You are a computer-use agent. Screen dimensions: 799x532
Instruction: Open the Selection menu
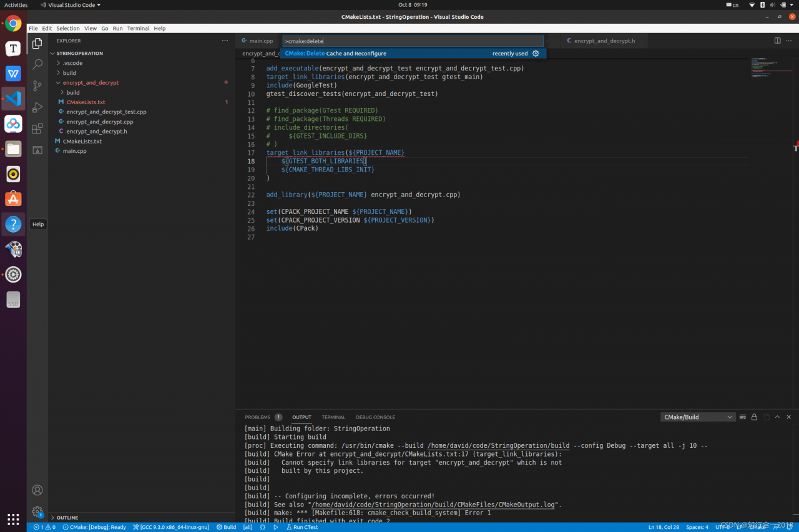point(68,28)
